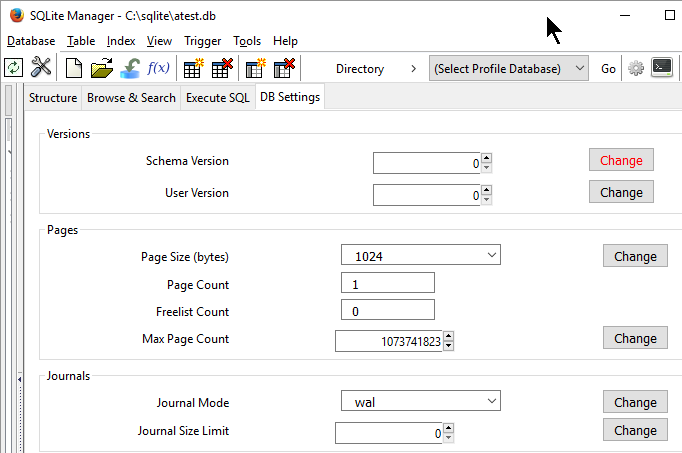Viewport: 682px width, 453px height.
Task: Select the DB Settings tab
Action: click(290, 97)
